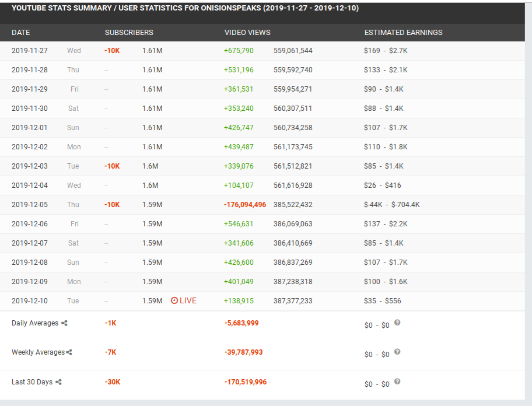Click earnings $35 - $556
Image resolution: width=532 pixels, height=406 pixels.
[383, 301]
